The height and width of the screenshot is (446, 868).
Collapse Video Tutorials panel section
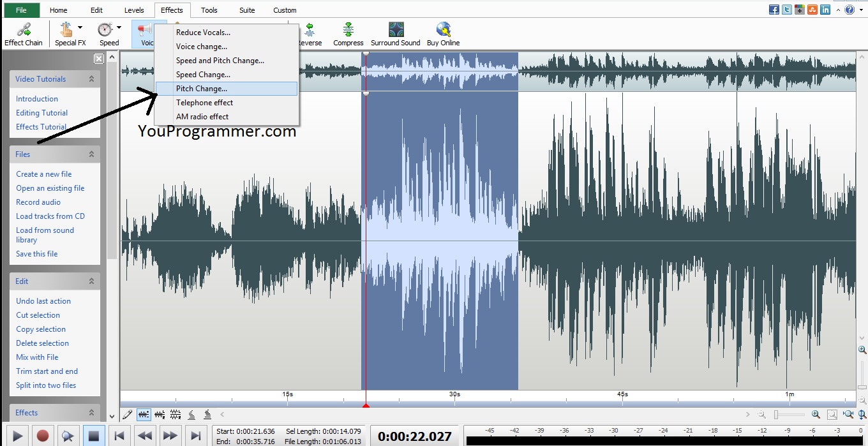(91, 79)
